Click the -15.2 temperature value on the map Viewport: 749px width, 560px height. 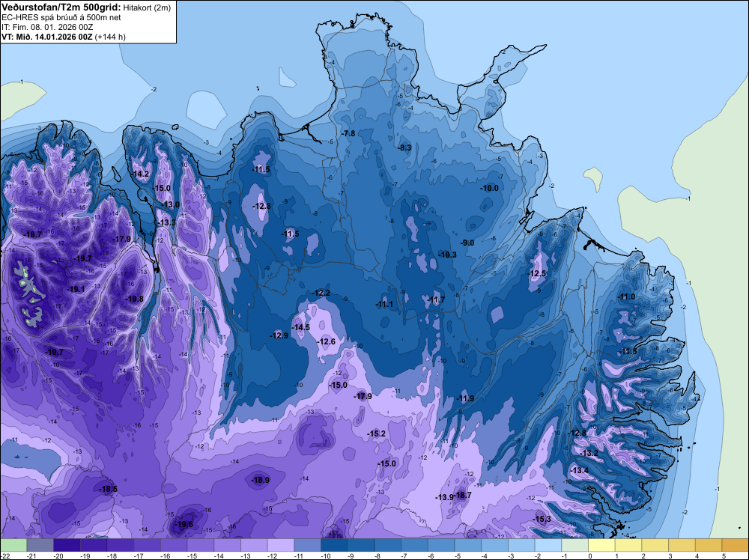coord(376,433)
